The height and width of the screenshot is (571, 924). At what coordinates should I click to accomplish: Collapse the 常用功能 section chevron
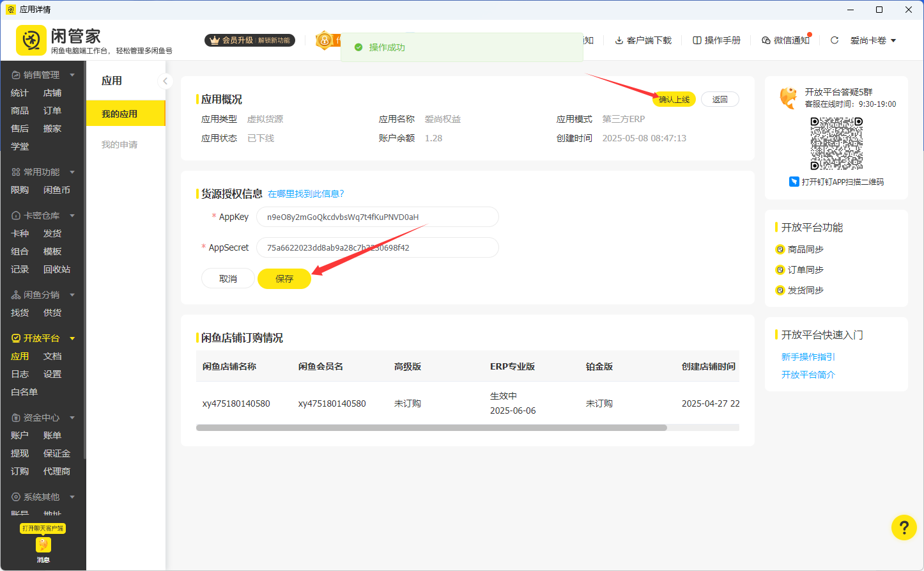(x=72, y=171)
